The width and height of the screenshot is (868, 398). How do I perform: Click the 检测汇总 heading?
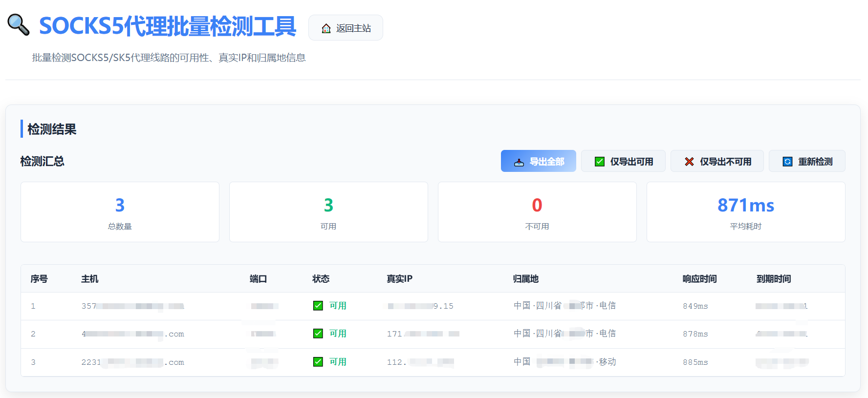click(x=43, y=161)
